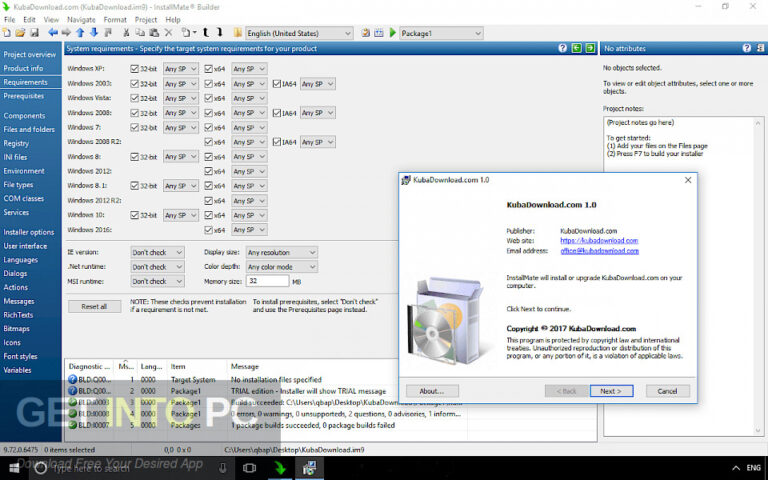Toggle Windows 8.1 32-bit checkbox
The image size is (768, 480).
[135, 186]
